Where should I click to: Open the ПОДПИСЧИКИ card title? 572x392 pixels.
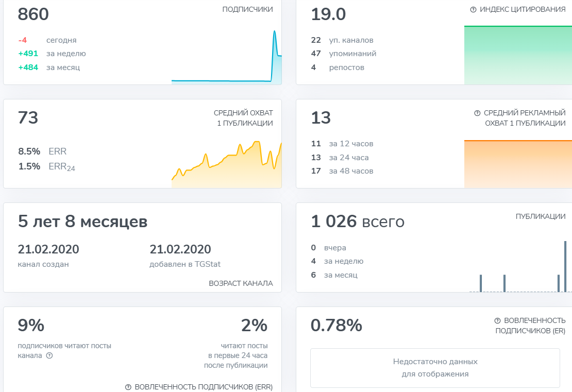tap(247, 9)
